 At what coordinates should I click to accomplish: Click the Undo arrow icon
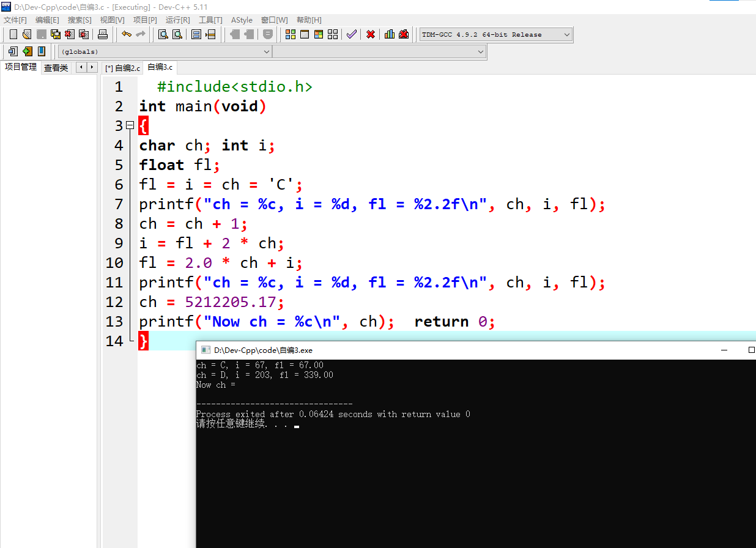coord(126,34)
